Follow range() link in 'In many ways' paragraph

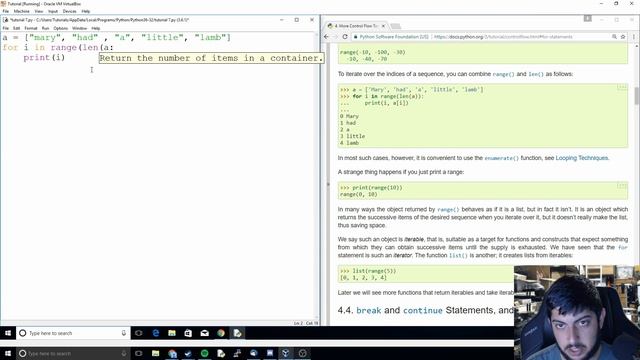(448, 209)
